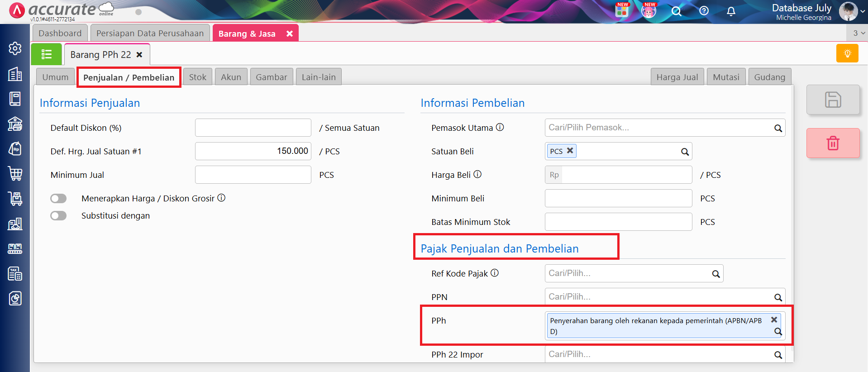Show info for Harga Beli
This screenshot has width=868, height=372.
click(477, 174)
